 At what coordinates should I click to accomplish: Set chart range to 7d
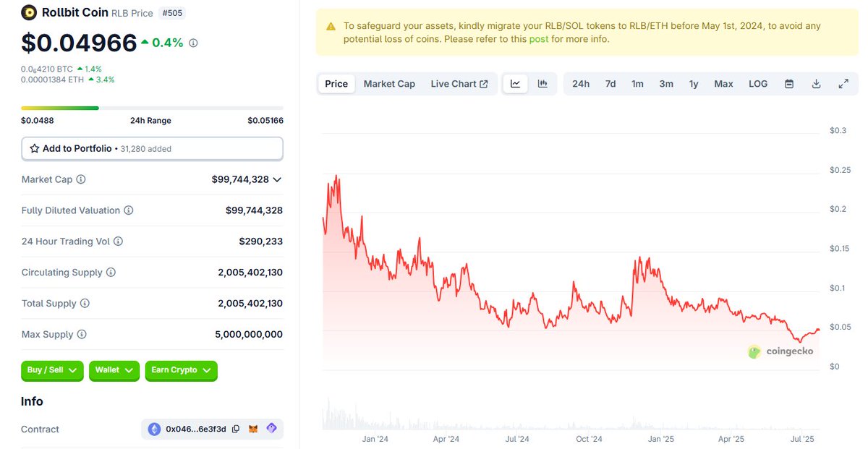point(610,84)
